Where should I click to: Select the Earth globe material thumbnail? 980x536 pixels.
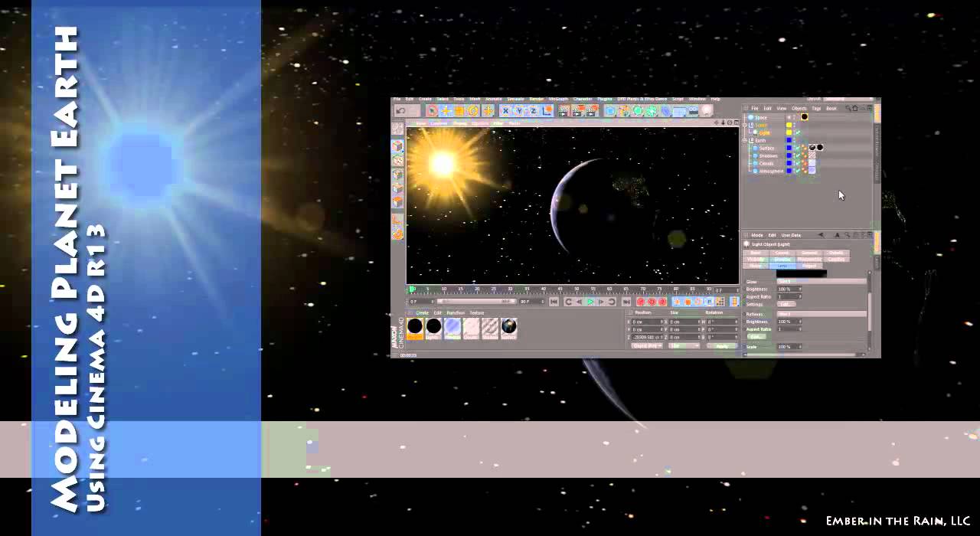(x=509, y=327)
